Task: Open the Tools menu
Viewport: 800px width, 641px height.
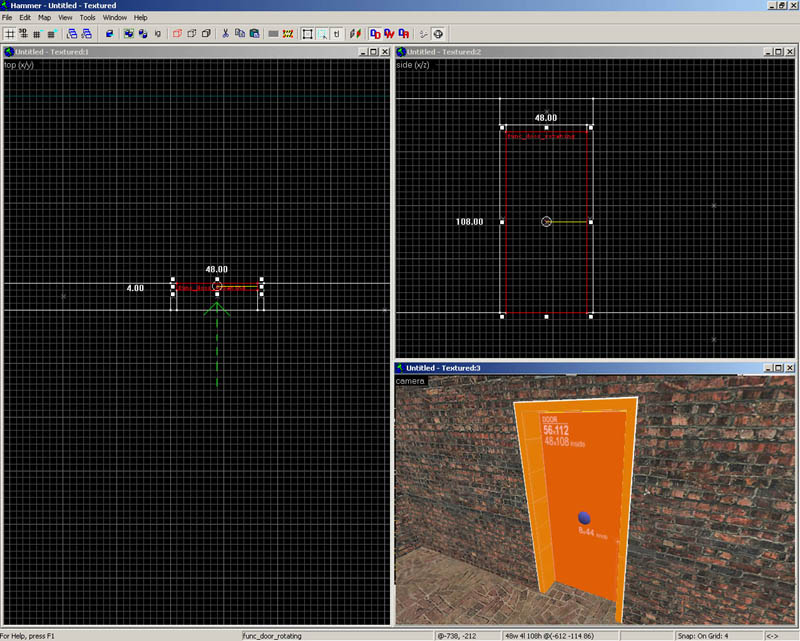Action: pos(88,18)
